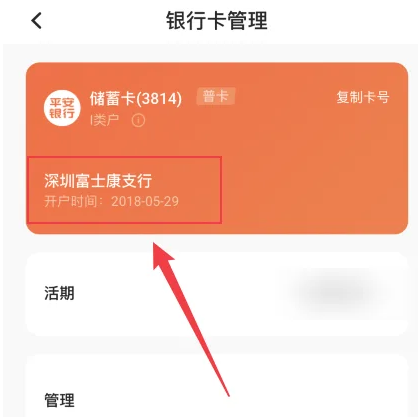Image resolution: width=418 pixels, height=417 pixels.
Task: Tap the gray gap below the page header
Action: 217,53
